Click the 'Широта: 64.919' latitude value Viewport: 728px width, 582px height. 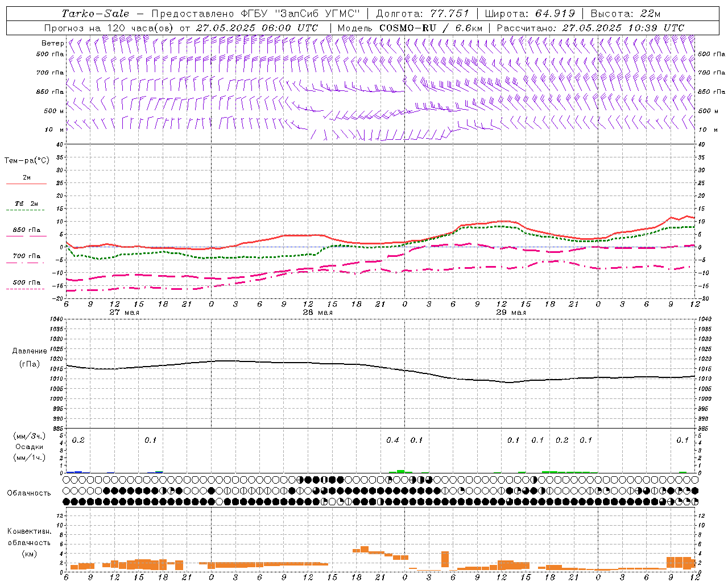tap(531, 14)
